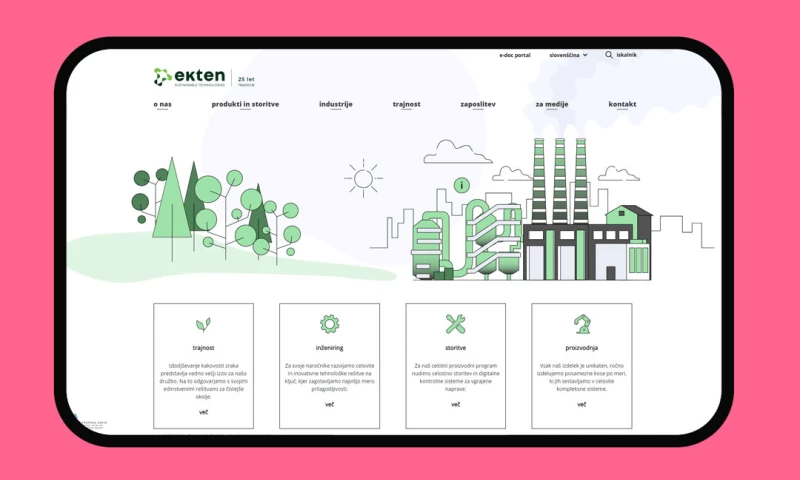
Task: Click the wrench tools icon in storitve card
Action: tap(455, 324)
